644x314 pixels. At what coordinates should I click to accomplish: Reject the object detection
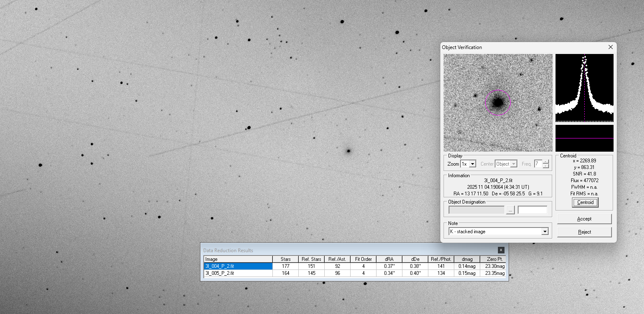tap(584, 232)
